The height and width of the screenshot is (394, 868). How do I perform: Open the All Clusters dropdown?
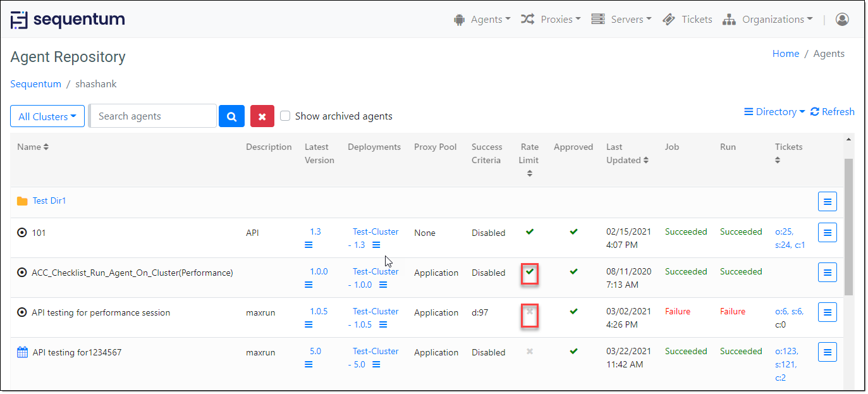click(47, 116)
